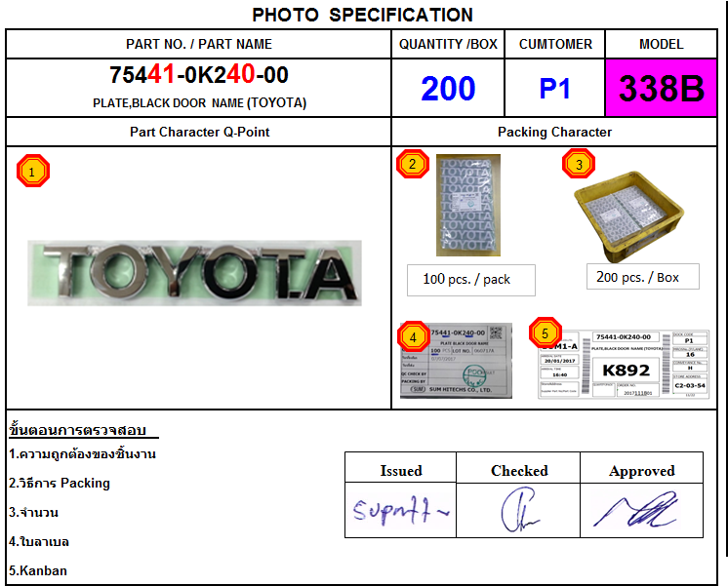728x586 pixels.
Task: Select the 5.Kanban line
Action: (38, 570)
